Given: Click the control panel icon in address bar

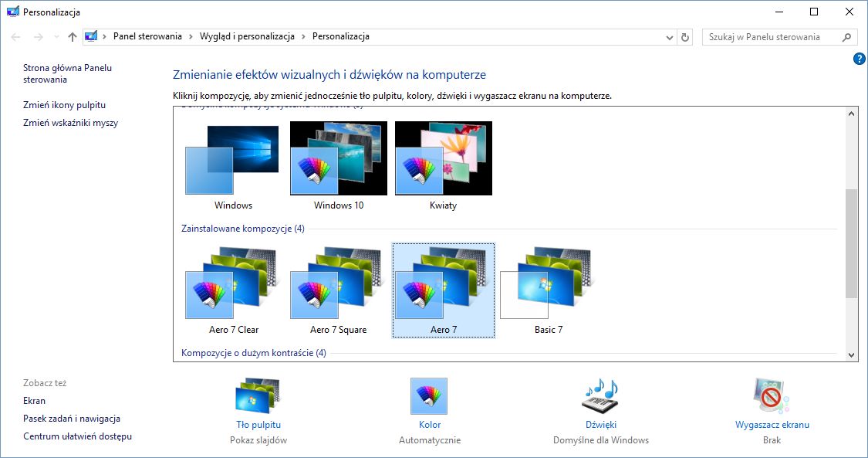Looking at the screenshot, I should pos(91,36).
